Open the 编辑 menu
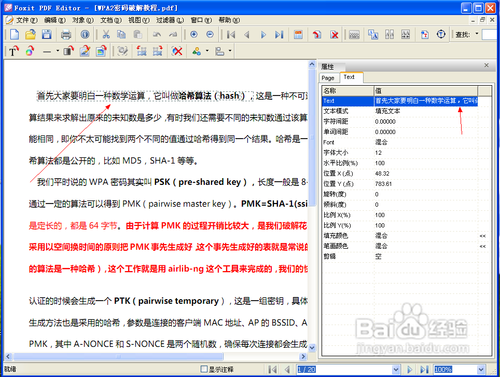This screenshot has width=500, height=377. tap(55, 20)
